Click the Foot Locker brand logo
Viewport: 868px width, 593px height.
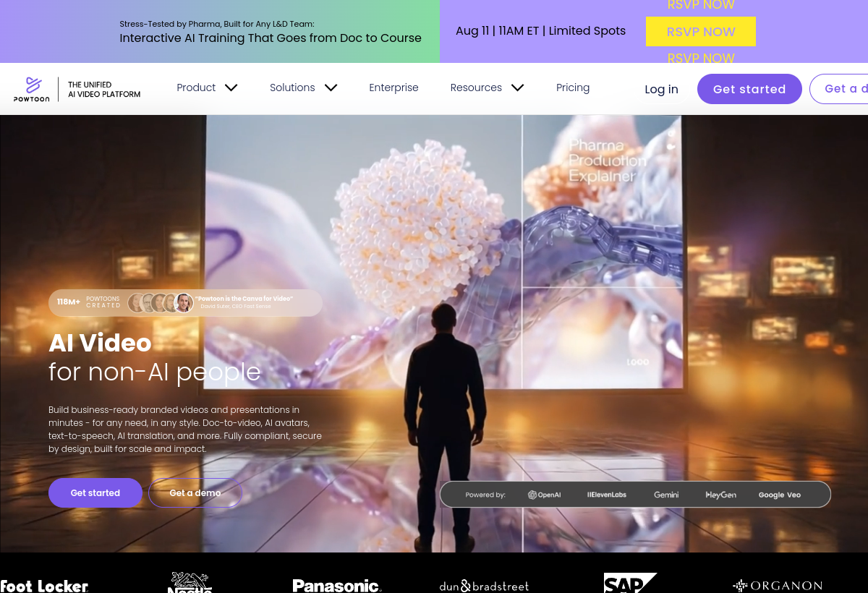(x=44, y=585)
